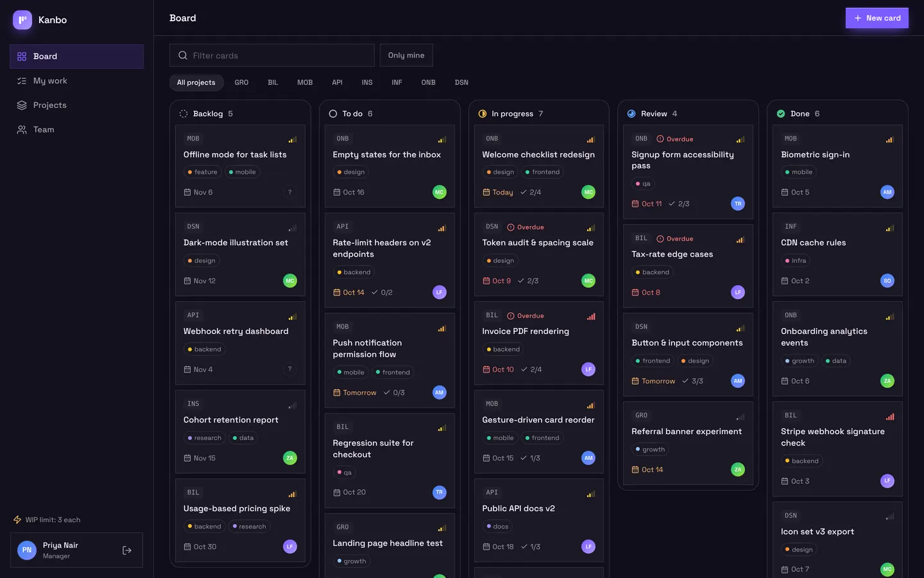Open the Board page in sidebar
924x578 pixels.
pyautogui.click(x=76, y=57)
